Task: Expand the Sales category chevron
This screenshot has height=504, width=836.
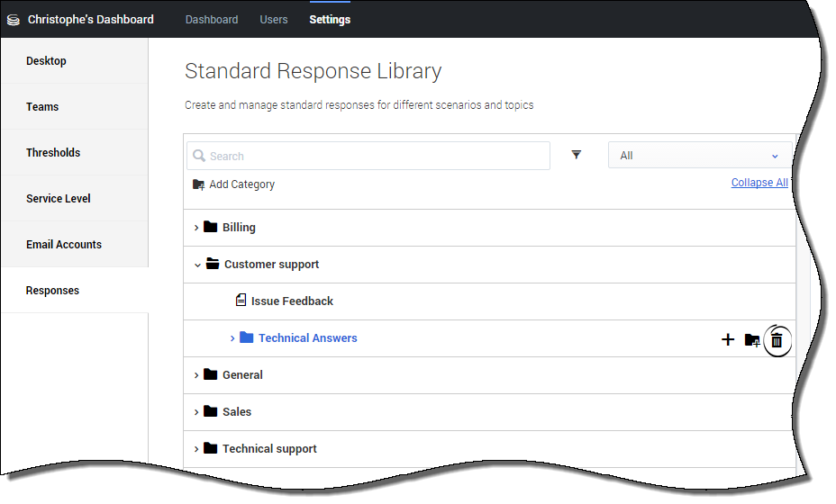Action: click(x=196, y=412)
